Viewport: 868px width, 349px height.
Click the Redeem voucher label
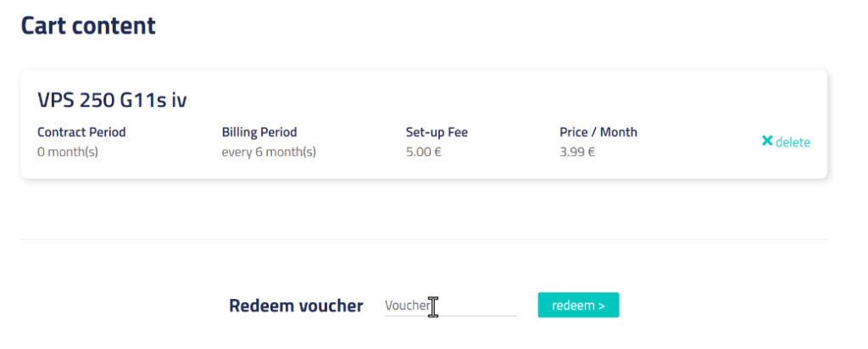[x=296, y=306]
